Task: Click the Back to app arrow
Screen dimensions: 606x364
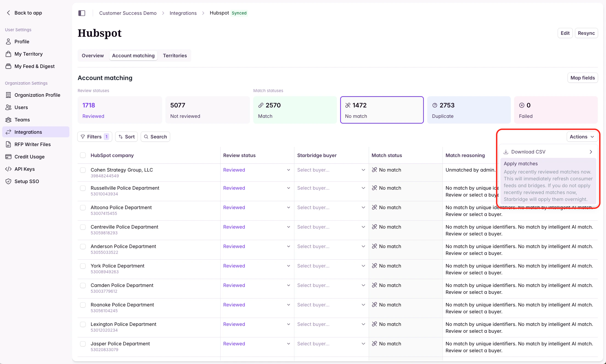Action: tap(9, 13)
